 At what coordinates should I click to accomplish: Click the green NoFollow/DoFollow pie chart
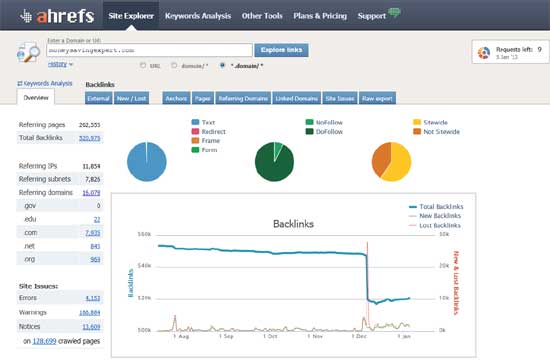(x=274, y=162)
